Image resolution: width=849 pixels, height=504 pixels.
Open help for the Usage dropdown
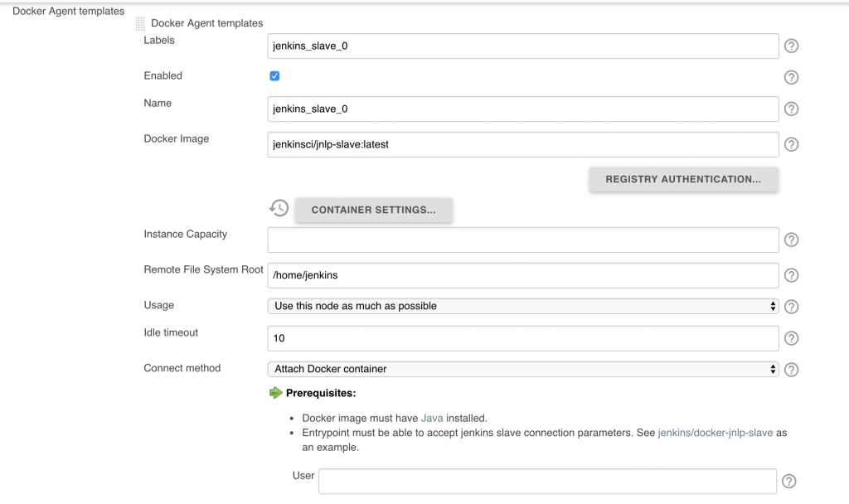tap(791, 307)
